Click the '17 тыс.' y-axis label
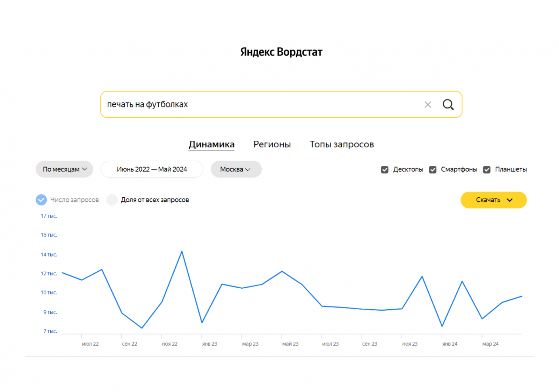 point(49,216)
